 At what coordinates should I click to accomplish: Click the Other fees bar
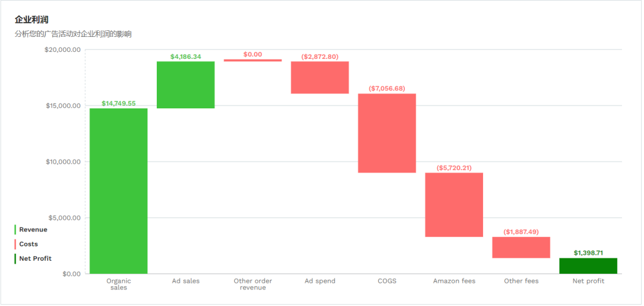[x=521, y=247]
